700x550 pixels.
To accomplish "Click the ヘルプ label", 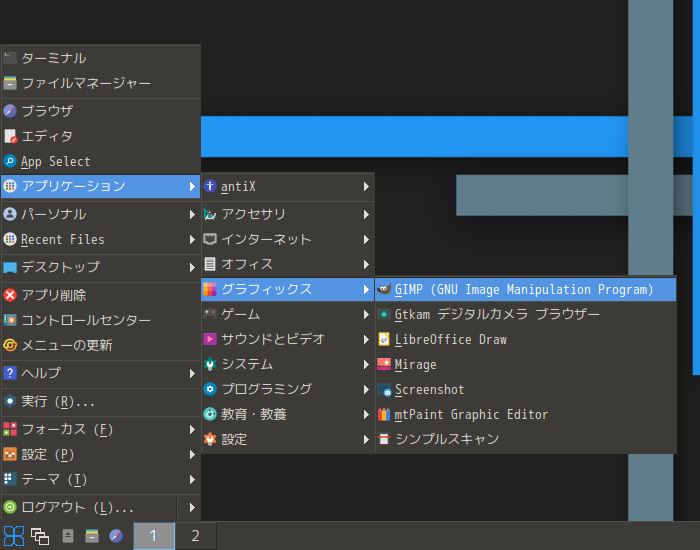I will (x=41, y=373).
